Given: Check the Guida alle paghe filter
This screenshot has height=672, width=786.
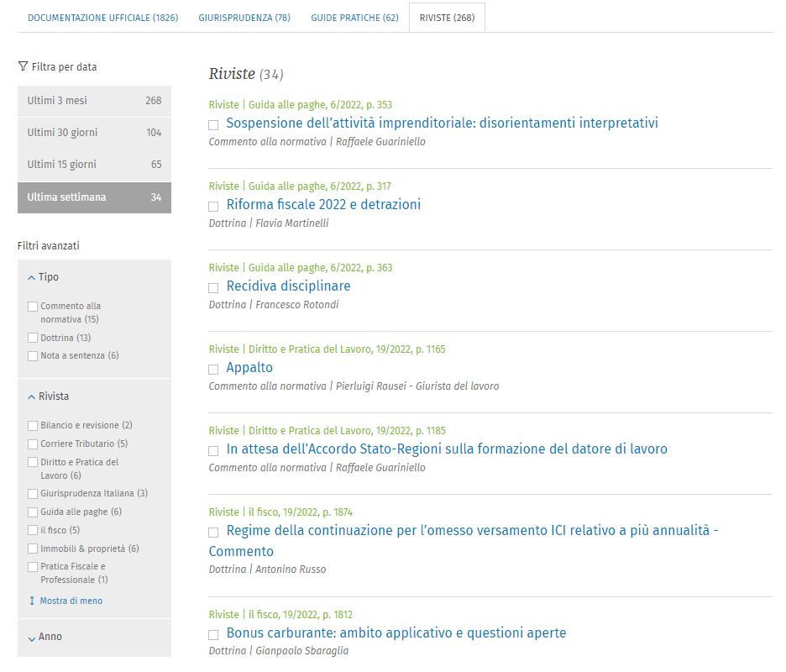Looking at the screenshot, I should coord(33,512).
